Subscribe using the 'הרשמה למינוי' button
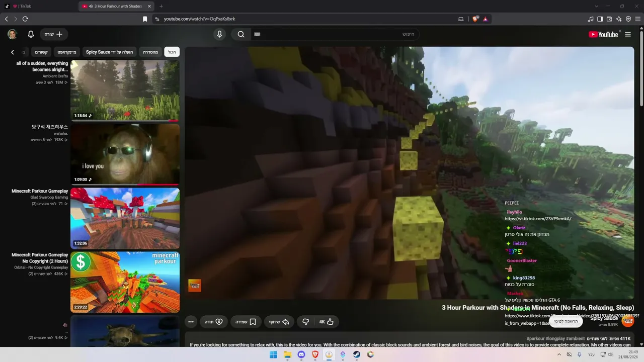644x362 pixels. pos(566,321)
